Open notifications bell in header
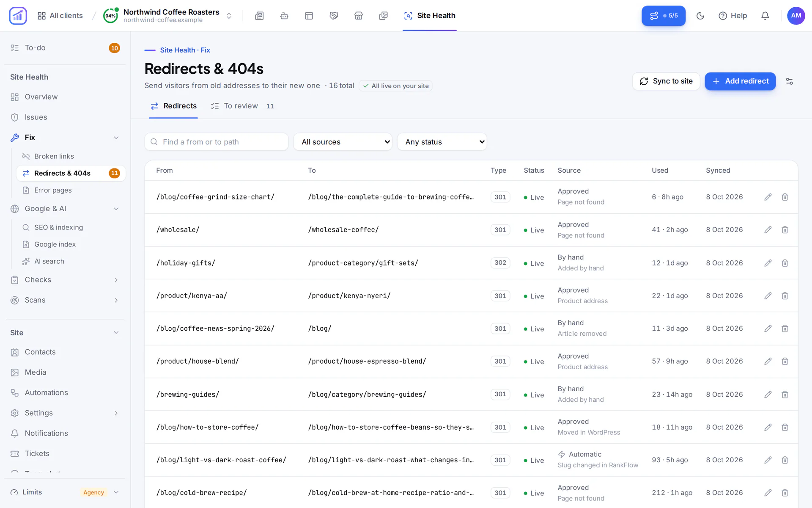Screen dimensions: 812x508 point(765,16)
